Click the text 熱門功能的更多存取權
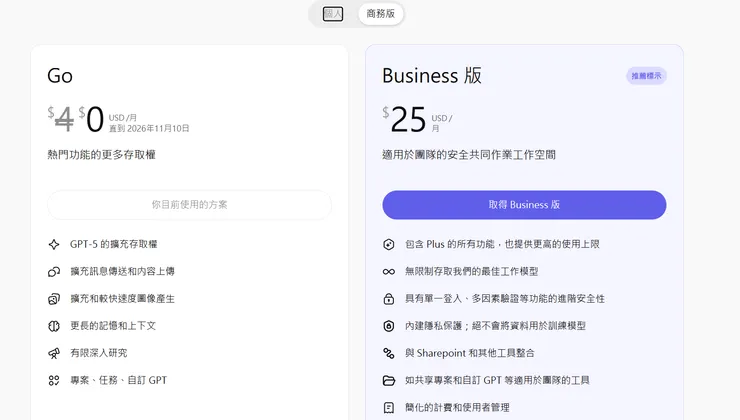 click(101, 155)
